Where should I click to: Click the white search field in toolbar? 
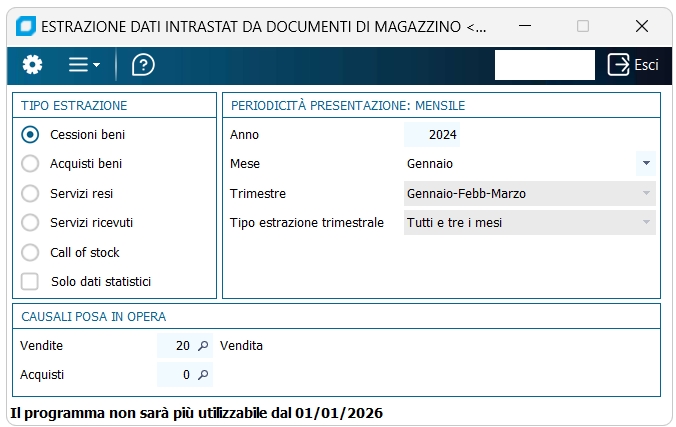point(545,65)
